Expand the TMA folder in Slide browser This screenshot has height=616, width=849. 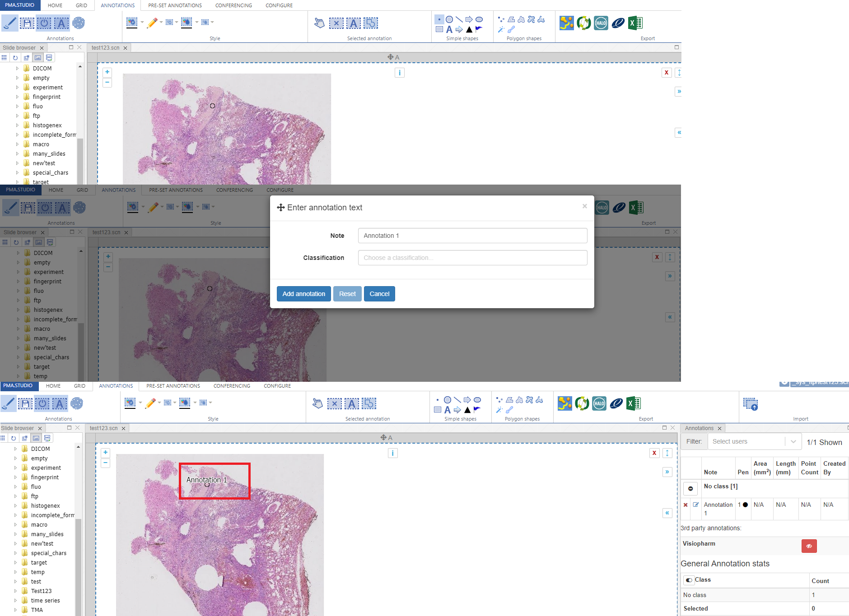tap(16, 610)
